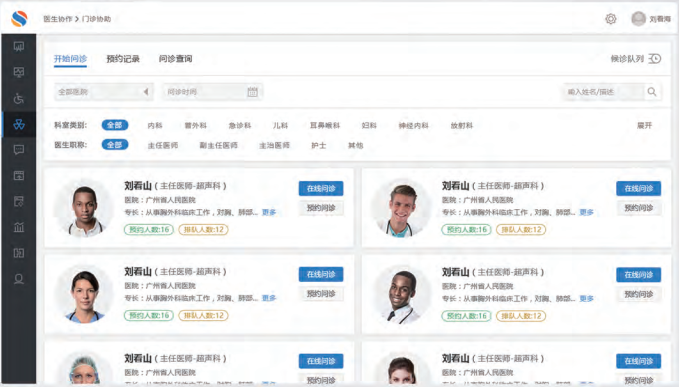This screenshot has width=679, height=387.
Task: Open the institution building sidebar icon
Action: point(19,227)
